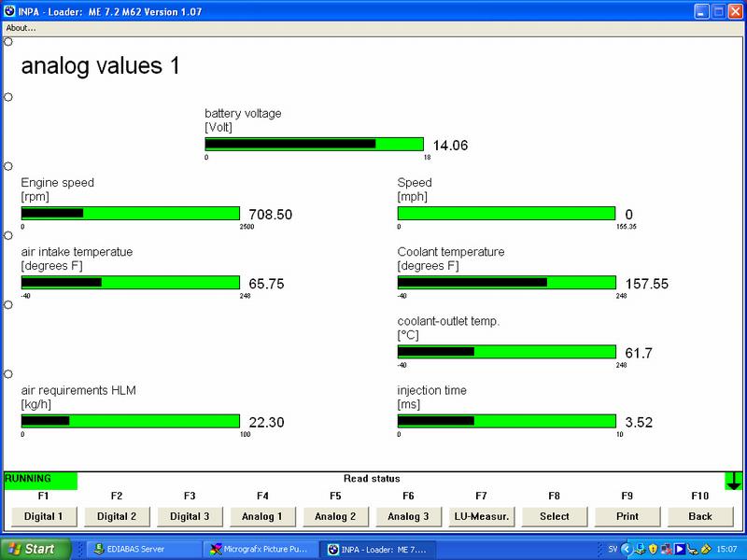Select the round marker above the Engine speed label
The height and width of the screenshot is (560, 747).
point(8,166)
